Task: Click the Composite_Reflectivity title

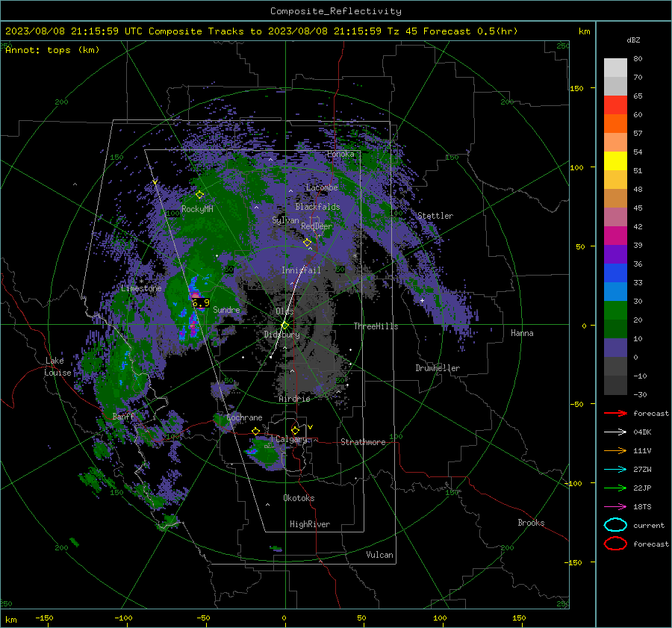Action: pos(336,11)
